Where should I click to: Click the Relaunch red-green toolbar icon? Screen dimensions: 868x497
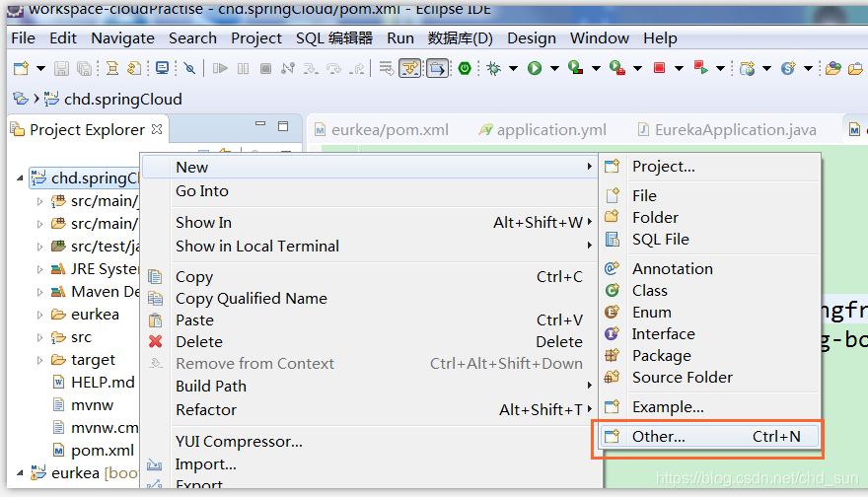click(701, 68)
